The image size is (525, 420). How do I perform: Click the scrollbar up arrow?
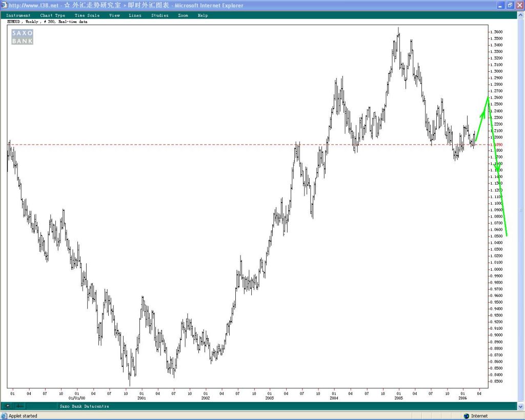tap(521, 14)
